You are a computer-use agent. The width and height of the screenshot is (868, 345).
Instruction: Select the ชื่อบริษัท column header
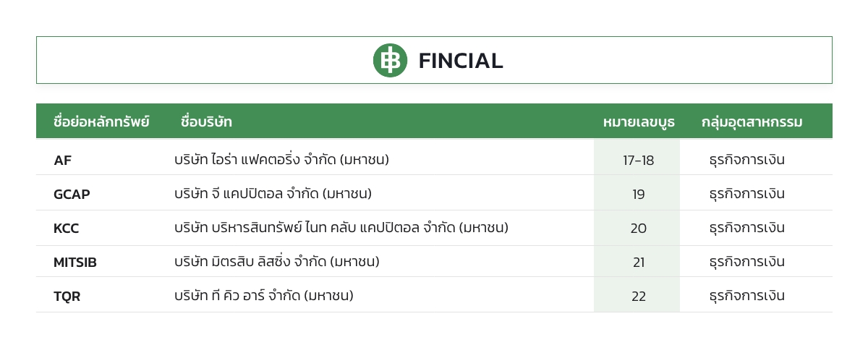(206, 122)
